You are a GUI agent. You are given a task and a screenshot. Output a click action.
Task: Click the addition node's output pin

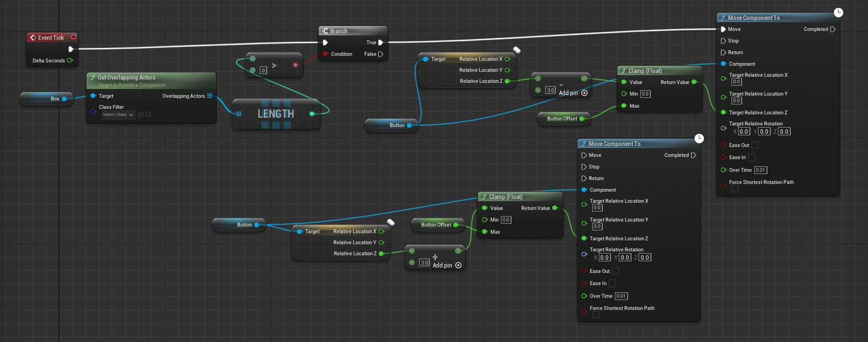pyautogui.click(x=458, y=251)
